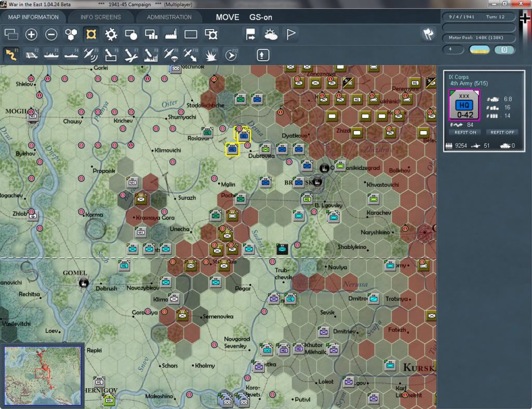Click the boxed up-arrow icon
The image size is (532, 409).
pos(262,55)
